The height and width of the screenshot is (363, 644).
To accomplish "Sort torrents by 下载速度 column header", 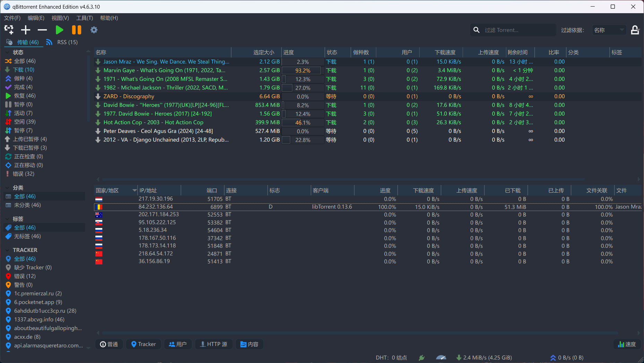I will click(x=441, y=52).
